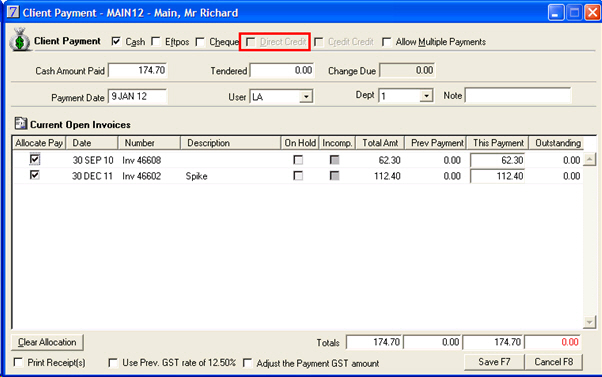The height and width of the screenshot is (377, 602).
Task: Click the 112.40 Total Amt cell
Action: point(387,176)
